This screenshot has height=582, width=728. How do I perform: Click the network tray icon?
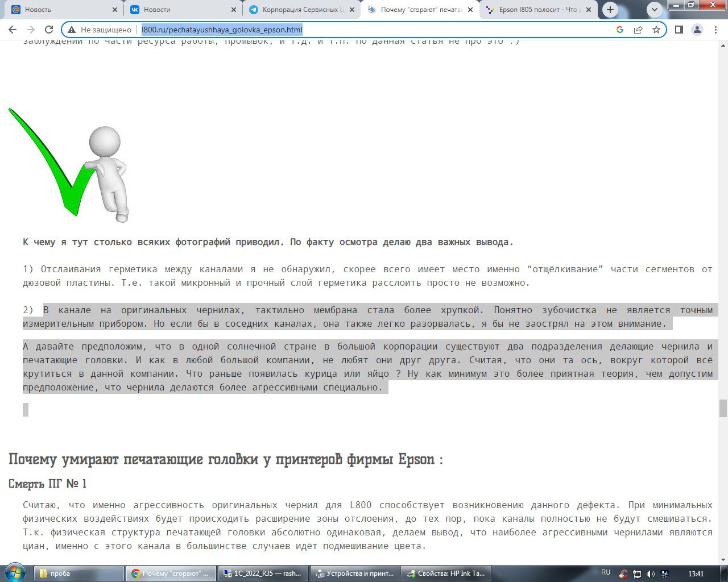coord(638,574)
